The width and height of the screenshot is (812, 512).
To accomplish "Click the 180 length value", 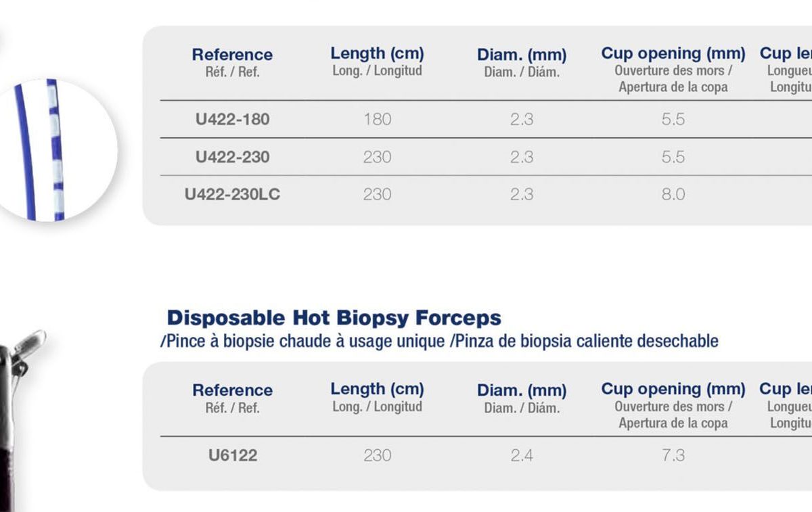I will coord(377,120).
